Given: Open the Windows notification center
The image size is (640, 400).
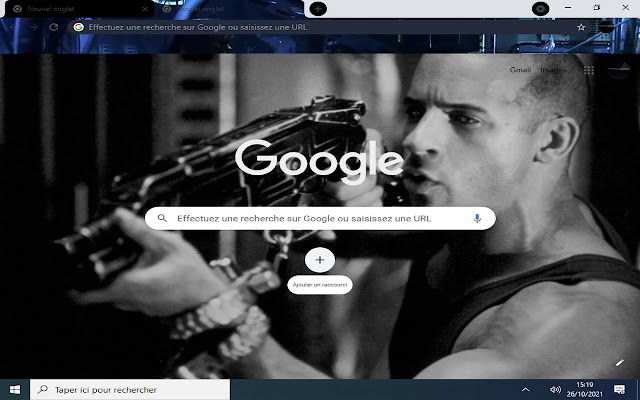Looking at the screenshot, I should click(x=619, y=390).
